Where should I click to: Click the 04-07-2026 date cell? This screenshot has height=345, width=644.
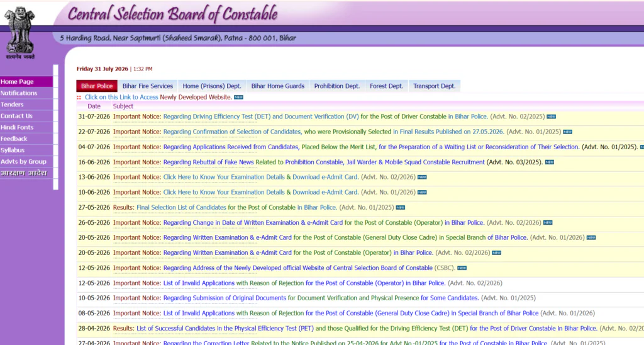[x=94, y=147]
